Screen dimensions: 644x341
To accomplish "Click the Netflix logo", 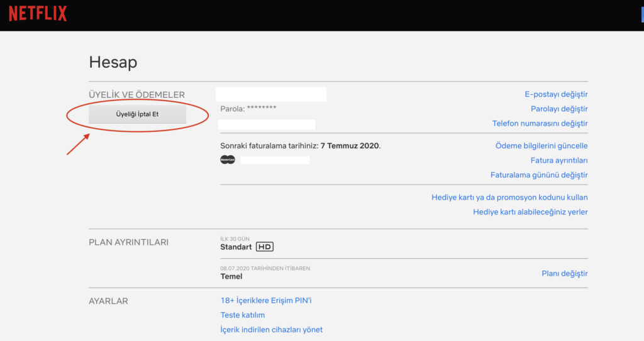I will [x=38, y=14].
